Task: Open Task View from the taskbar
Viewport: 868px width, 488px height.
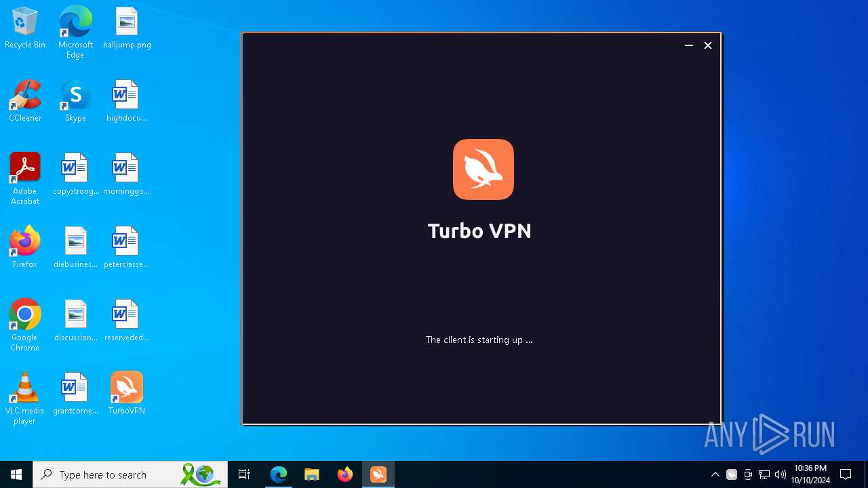Action: coord(244,474)
